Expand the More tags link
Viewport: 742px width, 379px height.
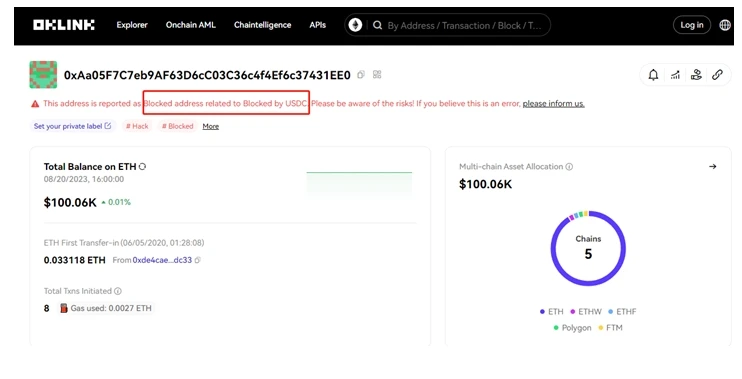211,126
